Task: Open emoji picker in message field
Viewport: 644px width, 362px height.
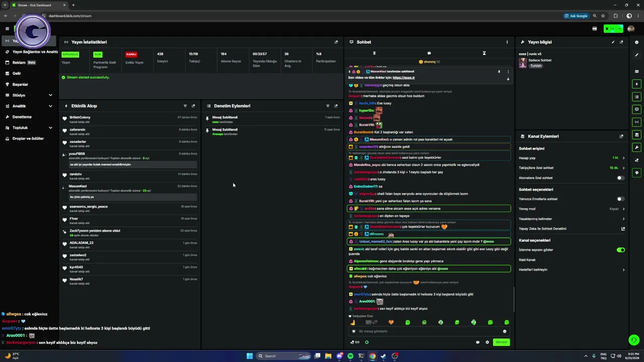Action: [505, 331]
